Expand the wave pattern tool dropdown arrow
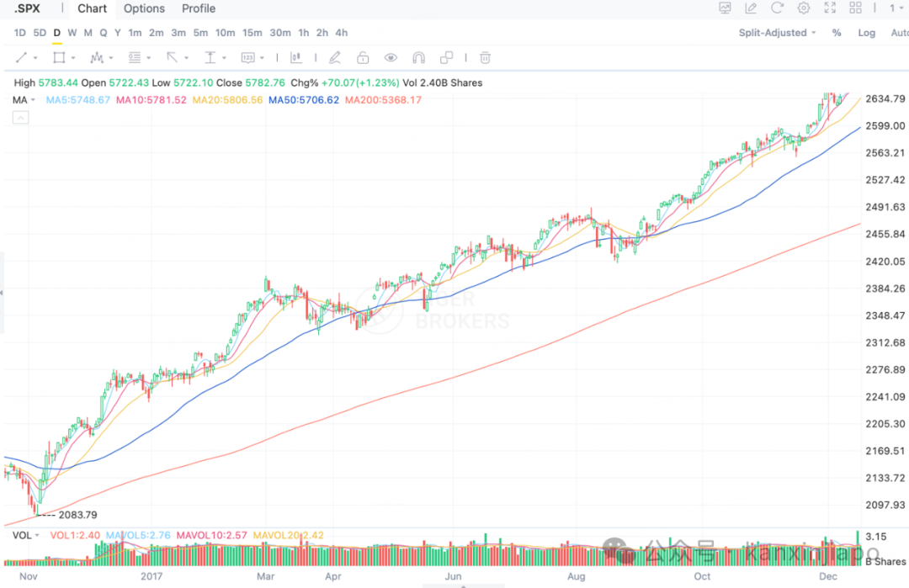 [x=111, y=58]
